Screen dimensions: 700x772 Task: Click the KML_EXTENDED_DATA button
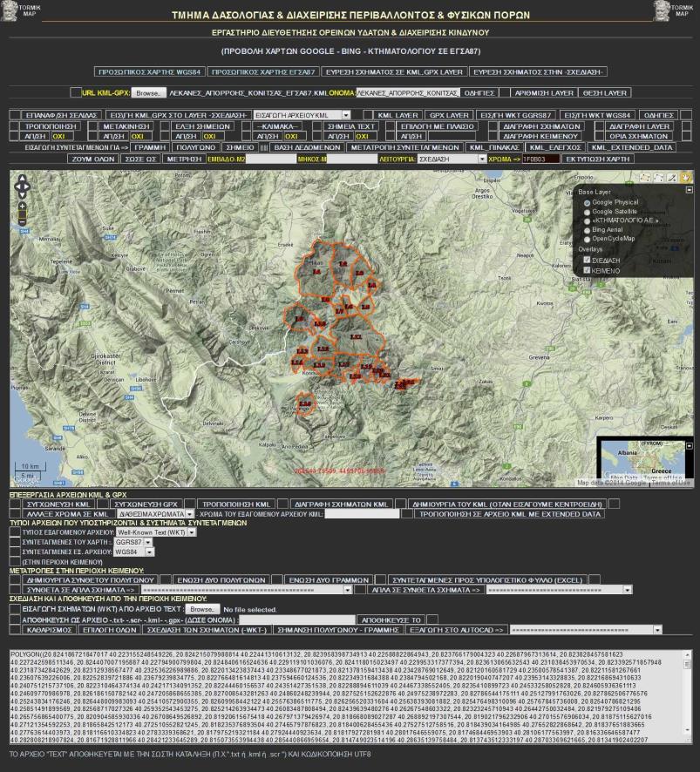[632, 147]
